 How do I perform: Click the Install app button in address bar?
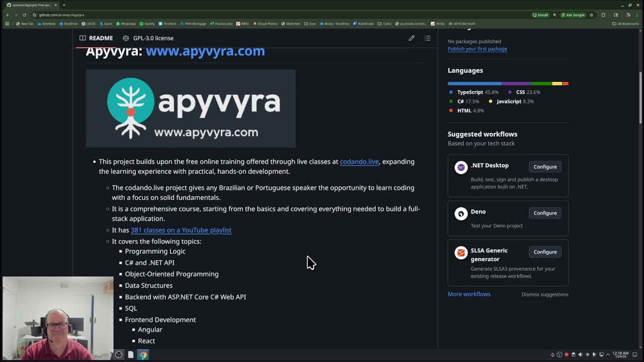click(541, 15)
